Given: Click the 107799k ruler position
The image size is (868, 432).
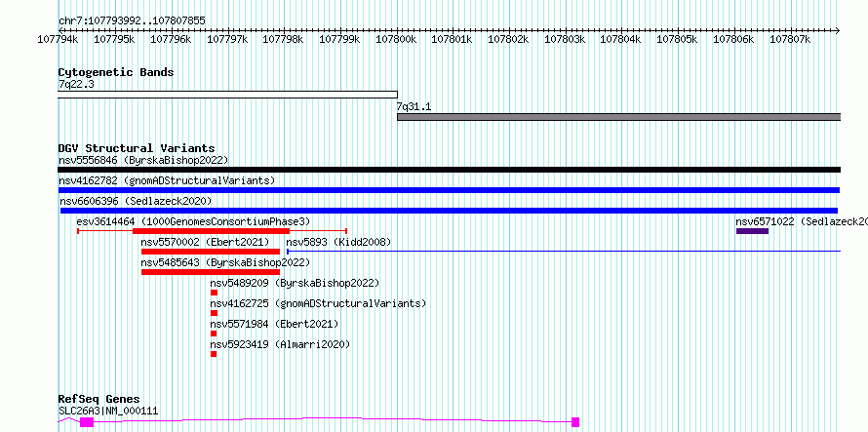Looking at the screenshot, I should tap(340, 39).
